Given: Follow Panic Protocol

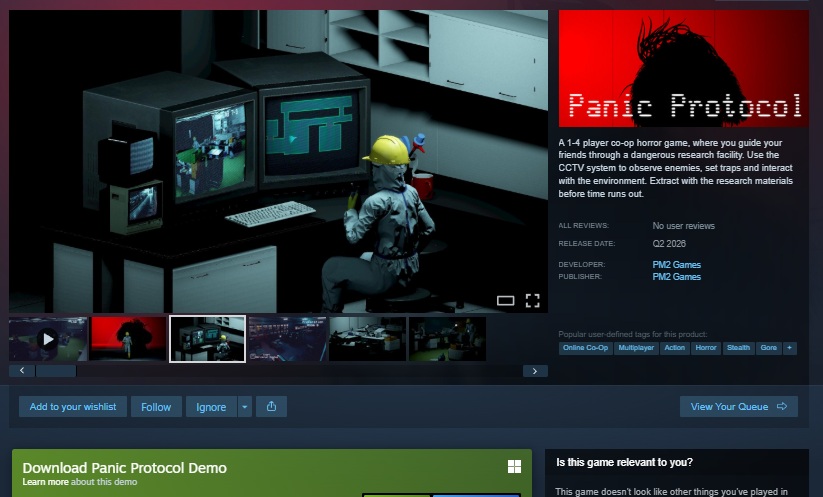Looking at the screenshot, I should [x=156, y=407].
